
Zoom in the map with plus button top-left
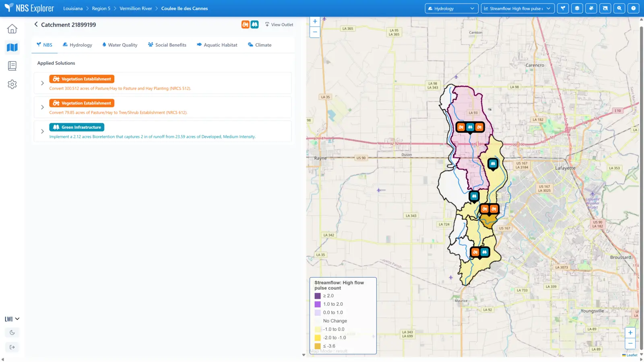[x=315, y=22]
